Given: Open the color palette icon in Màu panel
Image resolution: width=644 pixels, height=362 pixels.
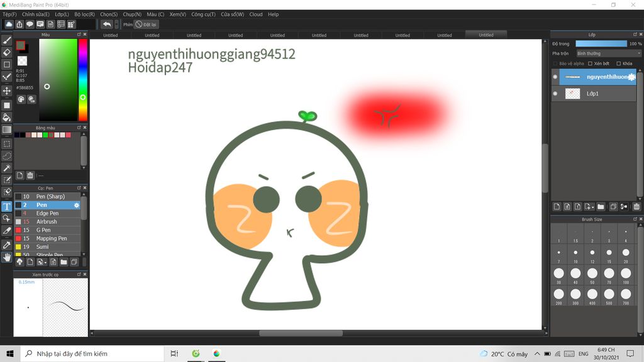Looking at the screenshot, I should click(x=21, y=99).
